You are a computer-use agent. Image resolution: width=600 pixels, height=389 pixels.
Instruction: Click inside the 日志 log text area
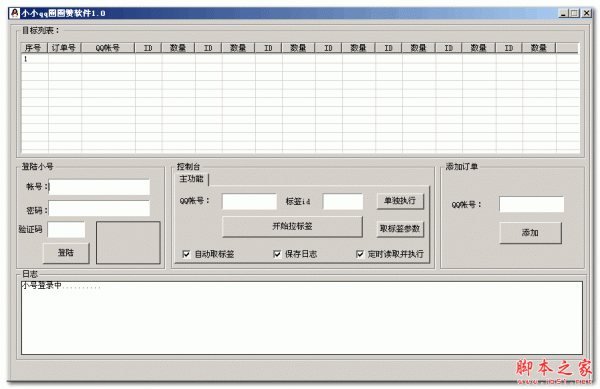[x=302, y=318]
